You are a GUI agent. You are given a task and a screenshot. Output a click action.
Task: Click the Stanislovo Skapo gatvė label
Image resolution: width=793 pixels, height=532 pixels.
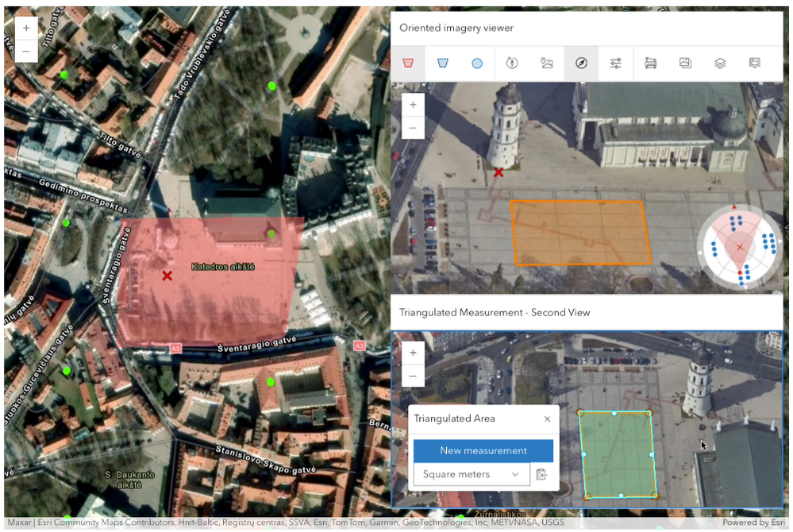[266, 461]
